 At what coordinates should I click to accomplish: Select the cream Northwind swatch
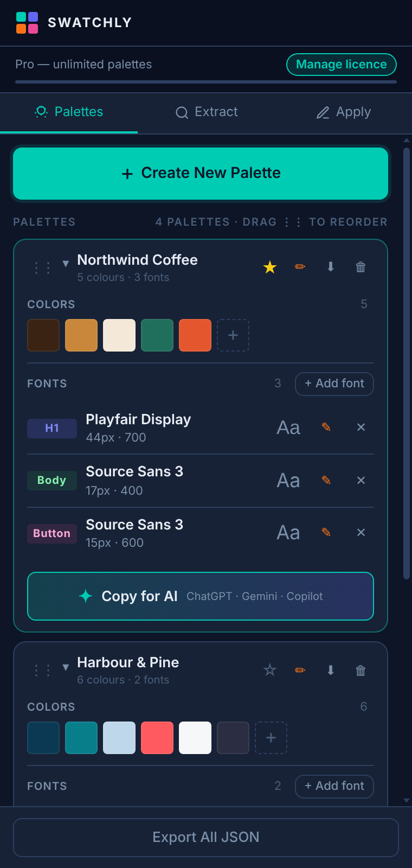[119, 335]
